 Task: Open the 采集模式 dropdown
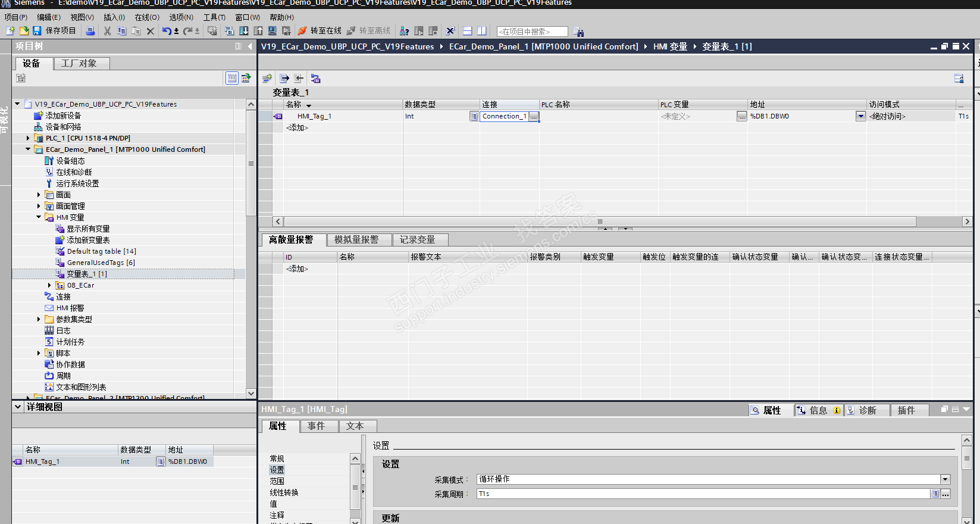[x=945, y=479]
